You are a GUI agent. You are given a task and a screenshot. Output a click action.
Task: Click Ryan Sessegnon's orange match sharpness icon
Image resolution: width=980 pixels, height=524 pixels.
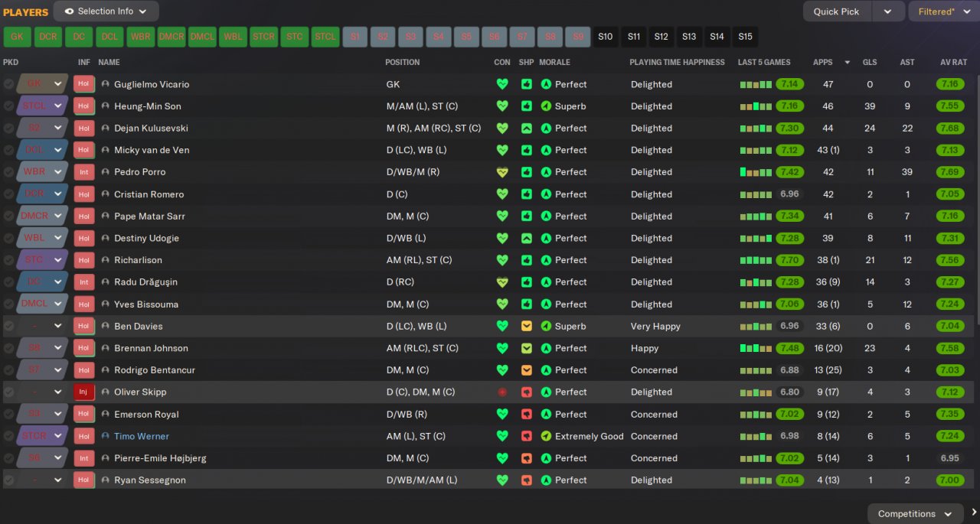coord(526,480)
